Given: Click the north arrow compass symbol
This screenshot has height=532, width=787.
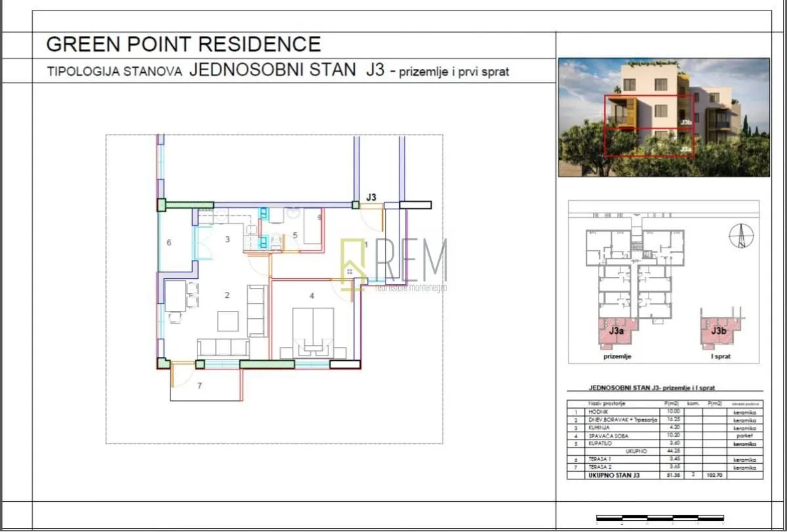Looking at the screenshot, I should (x=742, y=236).
